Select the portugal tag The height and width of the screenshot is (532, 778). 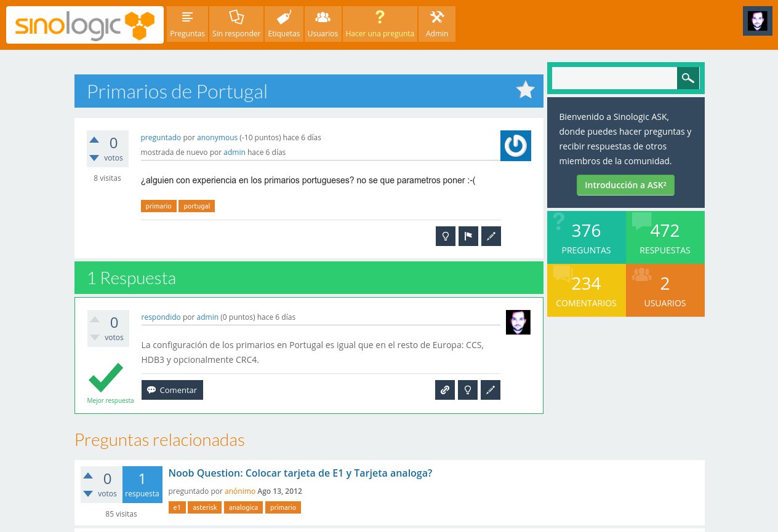[x=196, y=206]
